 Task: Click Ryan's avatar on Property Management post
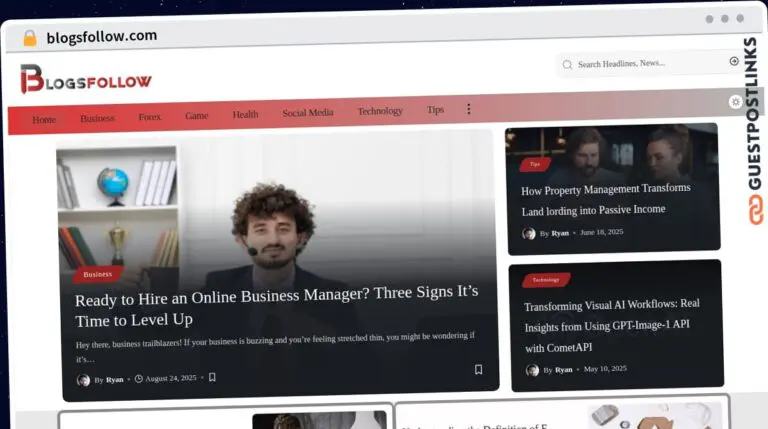pos(528,234)
